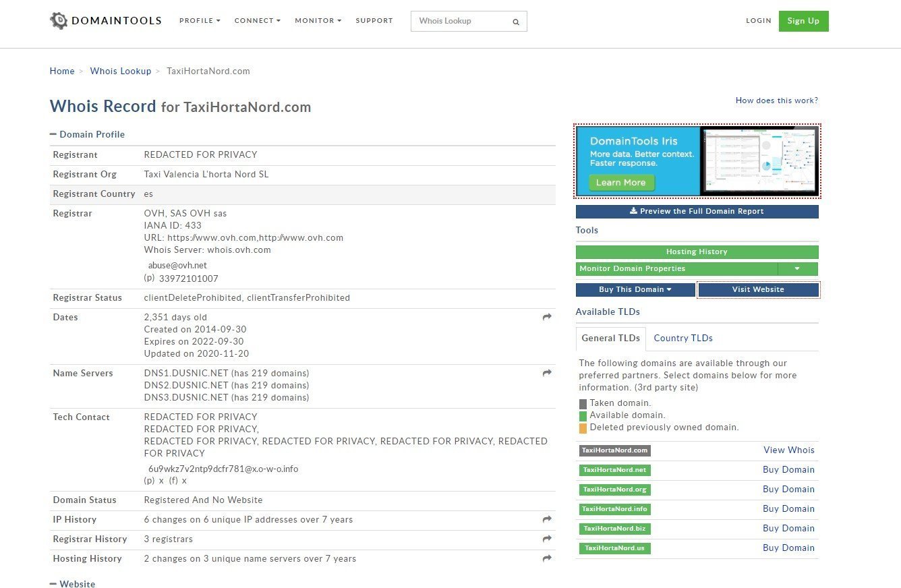901x588 pixels.
Task: Click the TaxiHortaNord.biz available domain badge
Action: click(615, 529)
